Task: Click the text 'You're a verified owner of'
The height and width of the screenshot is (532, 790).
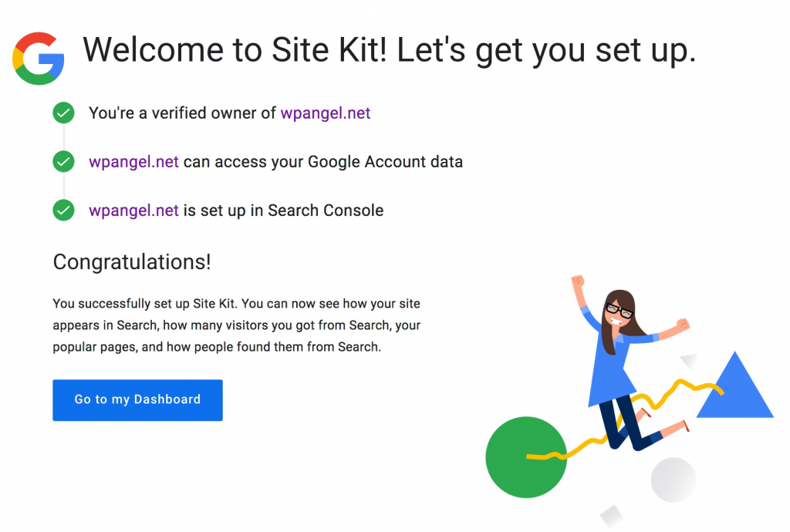Action: pyautogui.click(x=182, y=113)
